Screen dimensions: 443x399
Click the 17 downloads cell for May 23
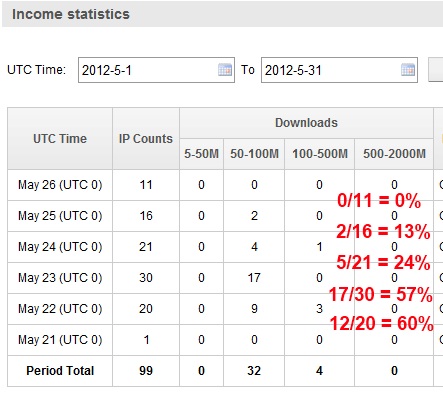[x=254, y=278]
